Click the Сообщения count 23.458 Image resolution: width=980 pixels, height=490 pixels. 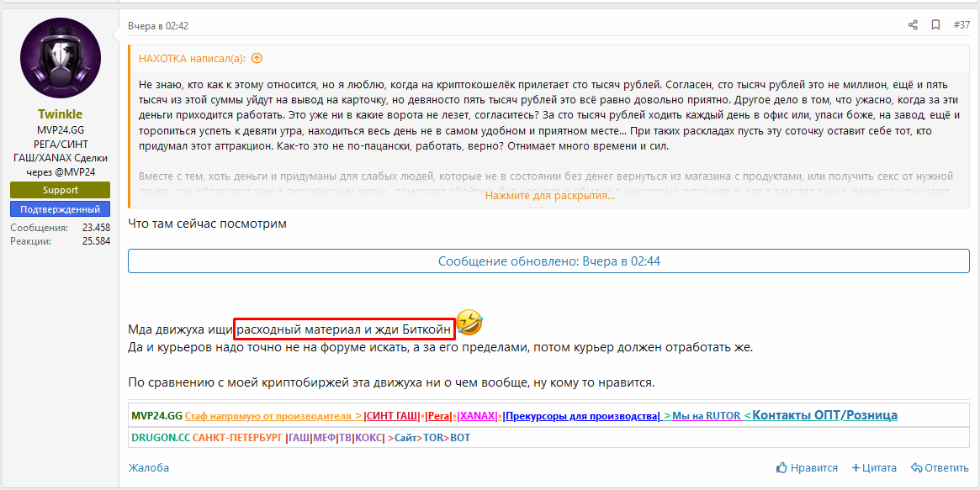tap(96, 228)
